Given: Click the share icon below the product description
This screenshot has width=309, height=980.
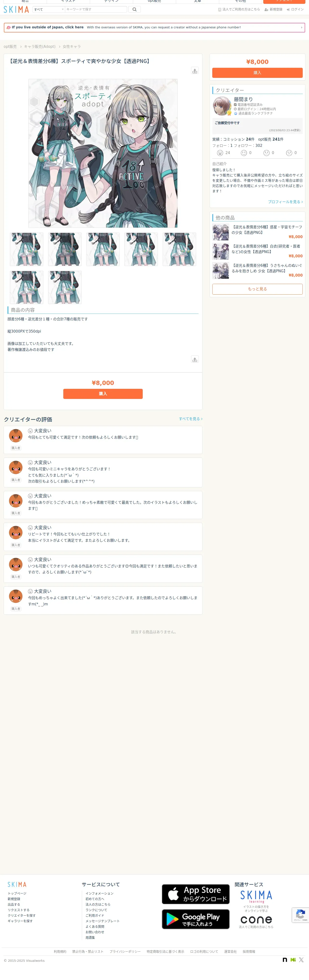Looking at the screenshot, I should click(195, 360).
